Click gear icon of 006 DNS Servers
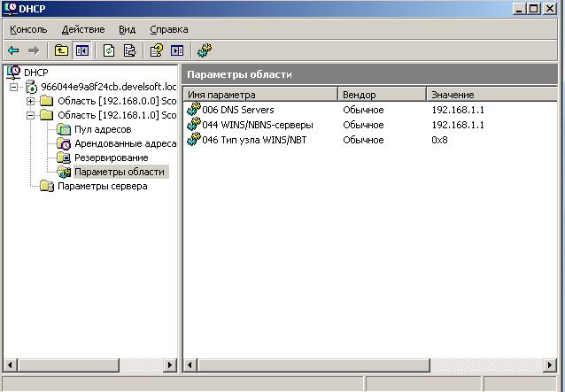Screen dimensions: 565x392 194,110
